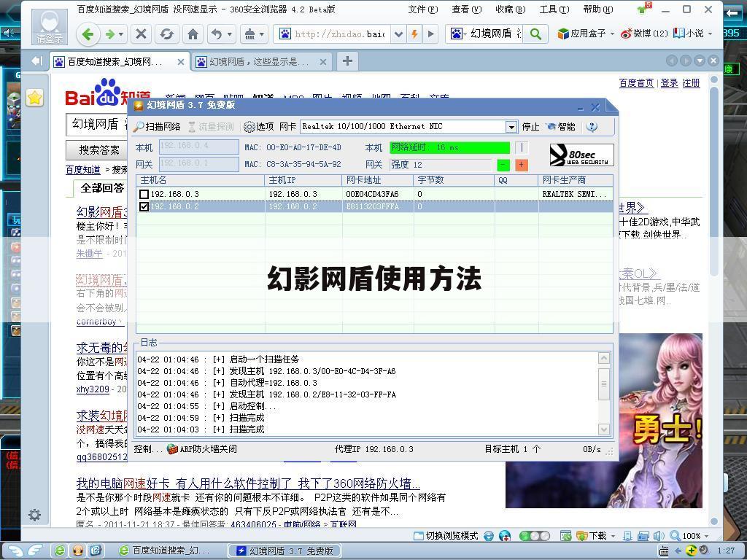Viewport: 747px width, 560px height.
Task: Click the go arrow next to address bar
Action: (431, 34)
